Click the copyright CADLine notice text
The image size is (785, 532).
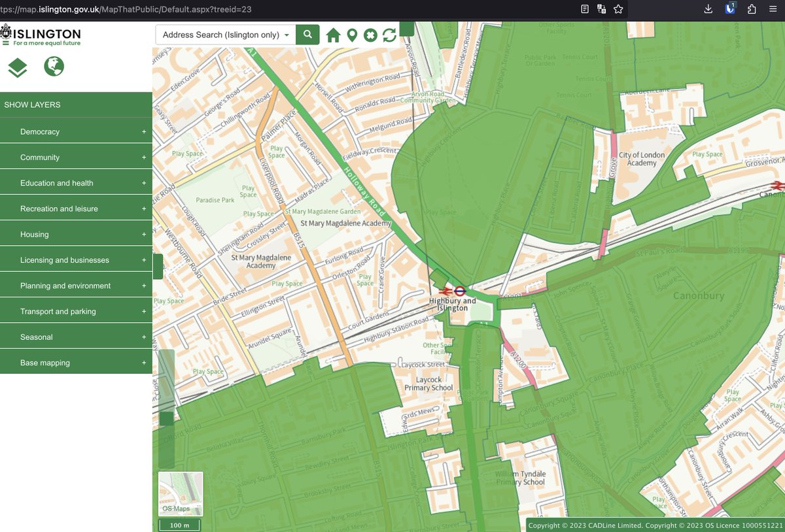point(655,525)
